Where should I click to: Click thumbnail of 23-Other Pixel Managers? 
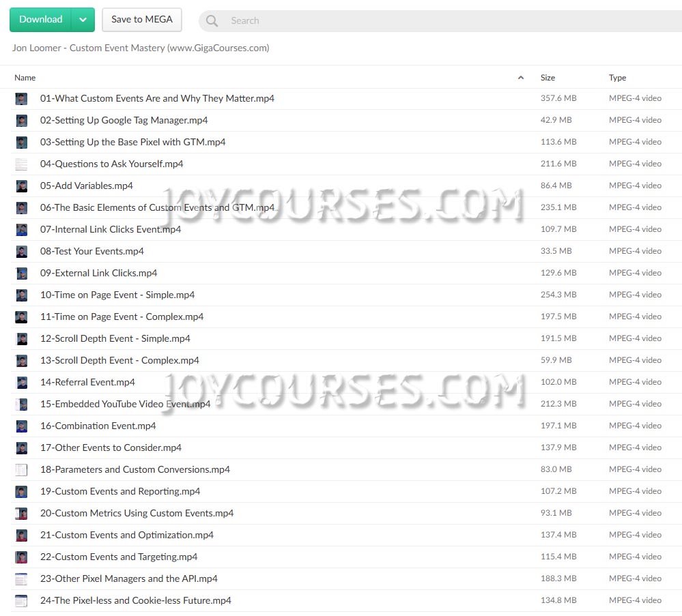pos(21,578)
